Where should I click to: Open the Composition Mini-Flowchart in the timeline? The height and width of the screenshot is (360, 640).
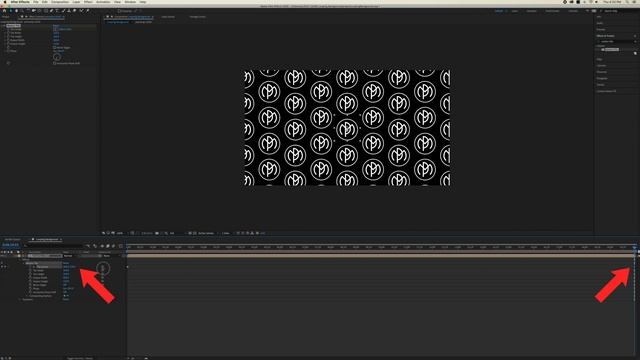point(88,246)
